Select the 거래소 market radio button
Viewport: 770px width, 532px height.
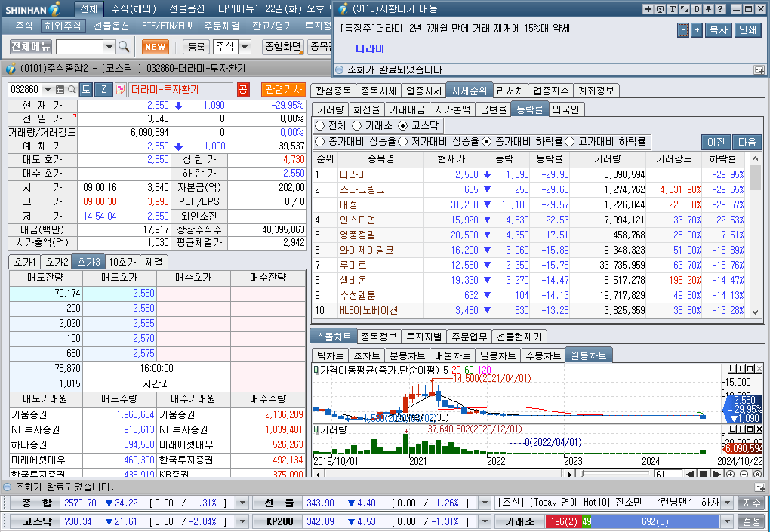coord(357,125)
